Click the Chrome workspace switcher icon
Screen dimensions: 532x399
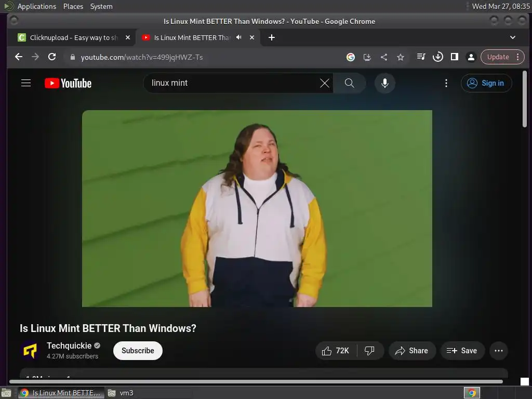point(472,393)
